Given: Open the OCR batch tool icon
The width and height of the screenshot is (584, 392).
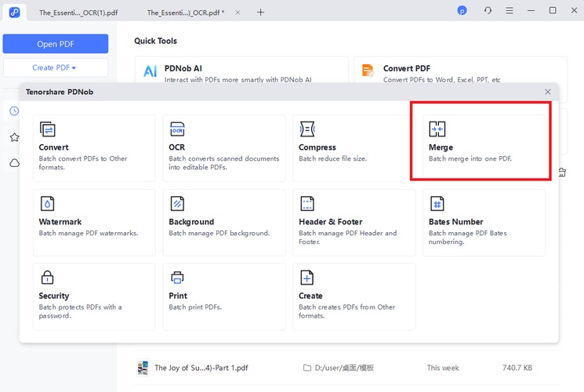Looking at the screenshot, I should coord(177,129).
